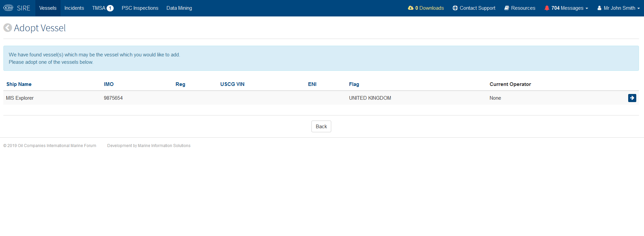Adopt MIS Explorer using the blue arrow icon
The width and height of the screenshot is (644, 236).
click(632, 98)
